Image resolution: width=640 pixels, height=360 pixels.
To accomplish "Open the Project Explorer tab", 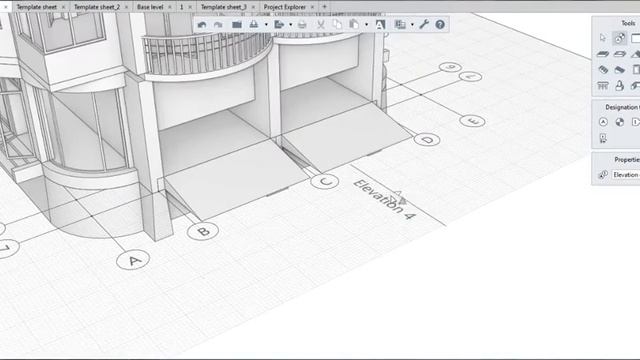I will pyautogui.click(x=284, y=7).
